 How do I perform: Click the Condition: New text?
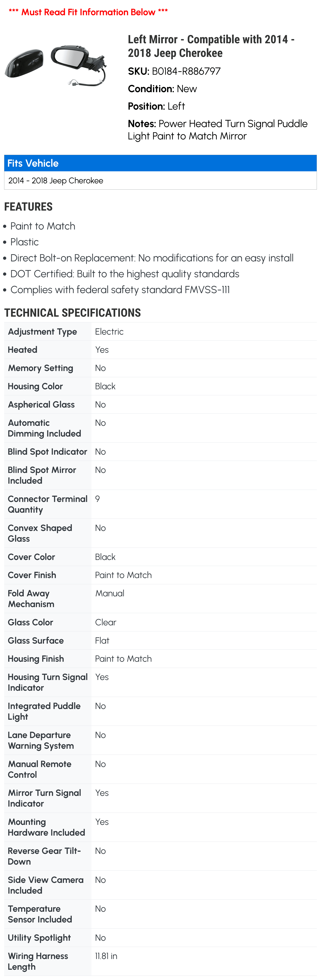(x=162, y=89)
